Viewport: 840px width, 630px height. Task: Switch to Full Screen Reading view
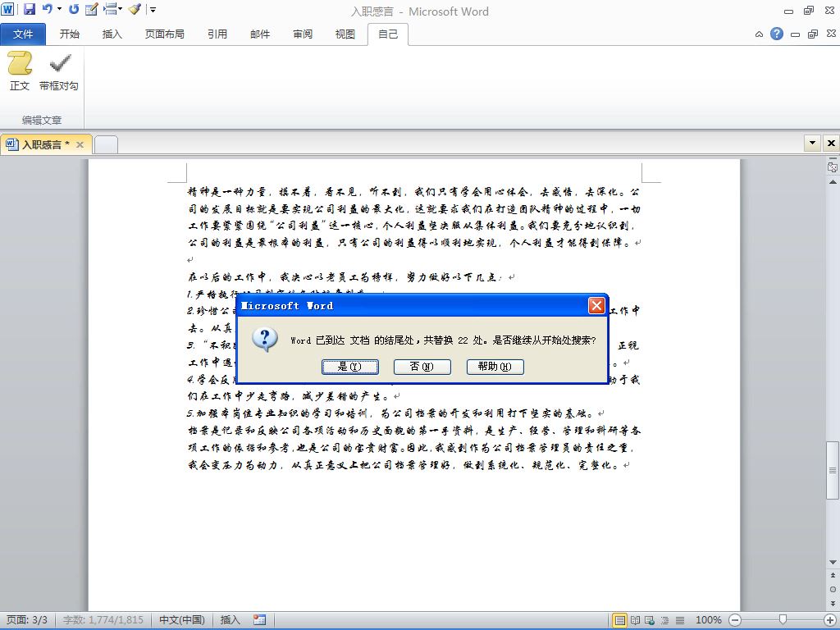[x=636, y=620]
